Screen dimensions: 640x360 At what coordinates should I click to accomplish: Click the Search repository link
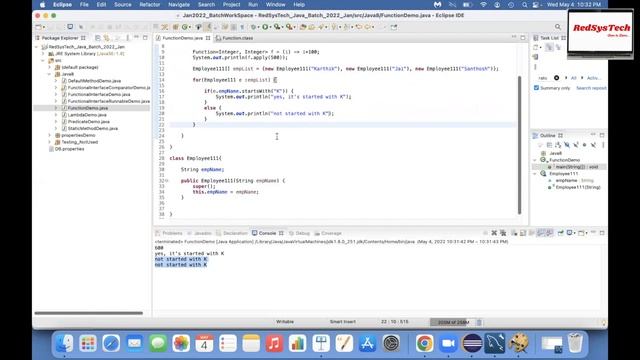point(591,88)
